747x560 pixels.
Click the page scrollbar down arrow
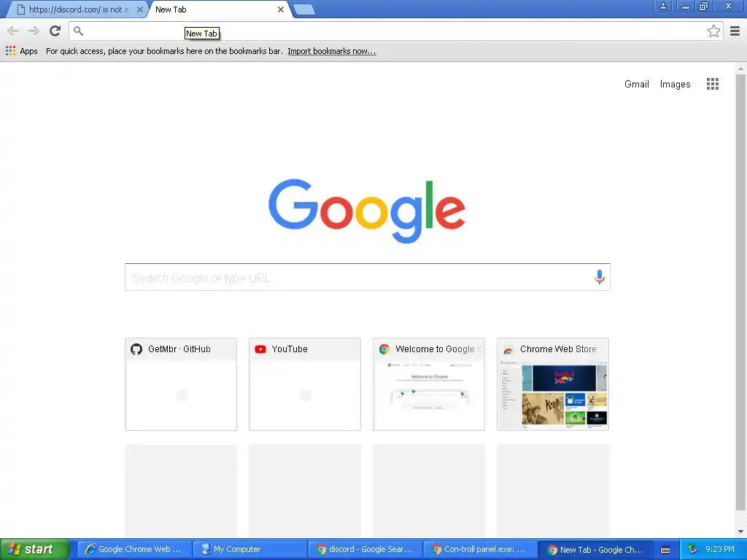point(741,532)
